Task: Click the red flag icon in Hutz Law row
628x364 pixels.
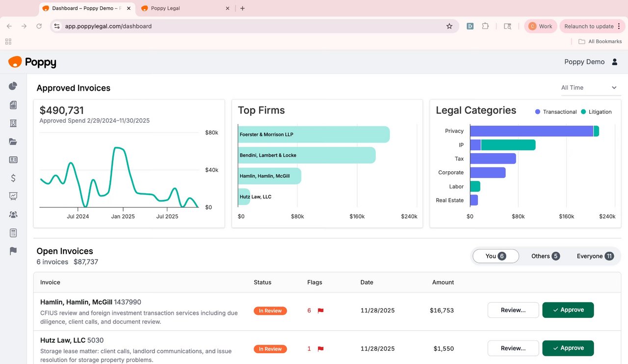Action: point(320,349)
